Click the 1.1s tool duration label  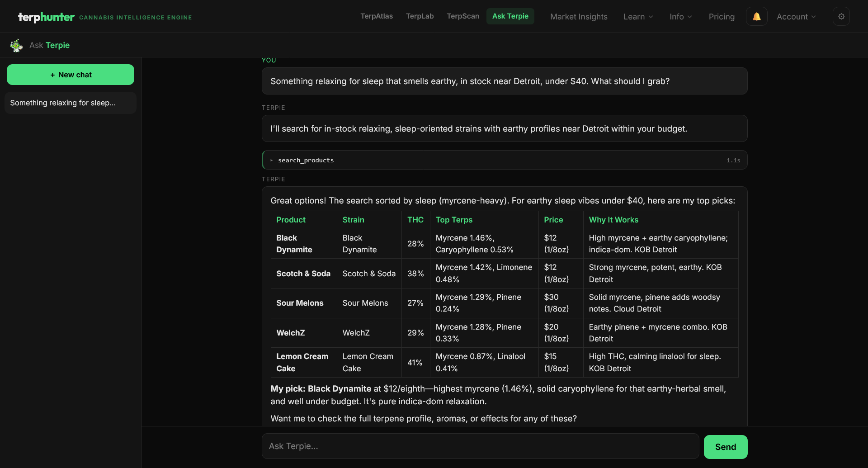pyautogui.click(x=733, y=161)
